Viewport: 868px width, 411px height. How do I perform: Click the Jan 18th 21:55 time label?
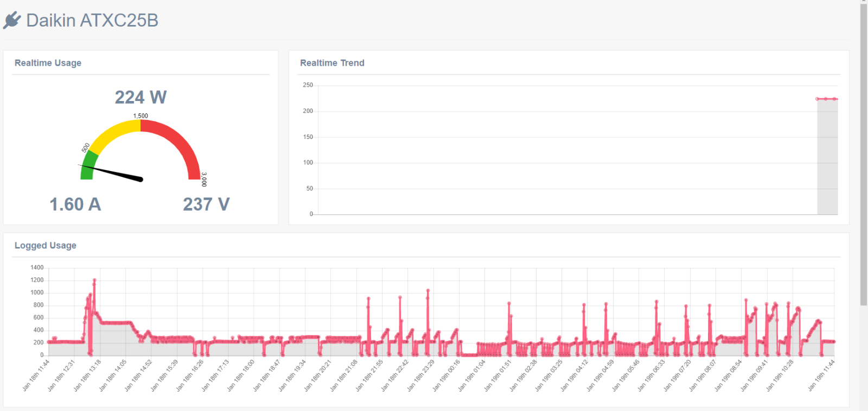tap(369, 375)
